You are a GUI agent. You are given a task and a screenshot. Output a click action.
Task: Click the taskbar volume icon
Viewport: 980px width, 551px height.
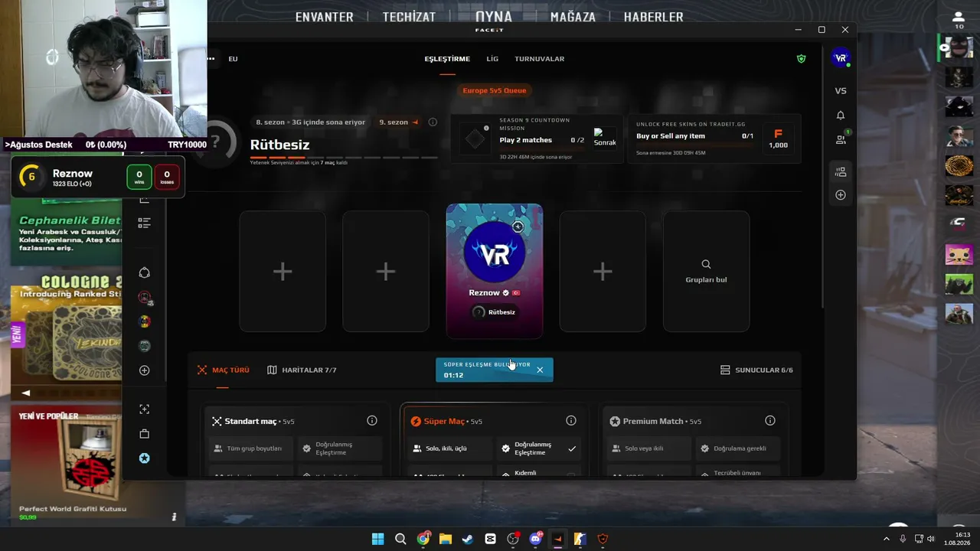[x=931, y=539]
